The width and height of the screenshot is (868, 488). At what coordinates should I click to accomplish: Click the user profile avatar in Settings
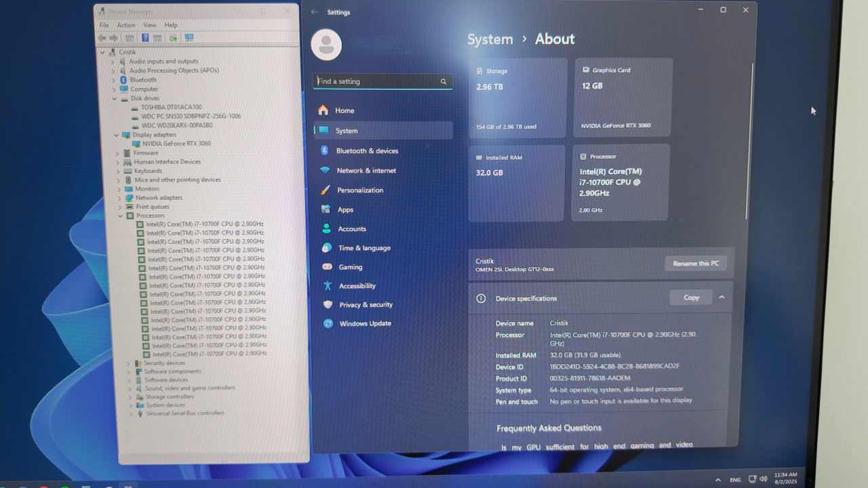coord(326,45)
